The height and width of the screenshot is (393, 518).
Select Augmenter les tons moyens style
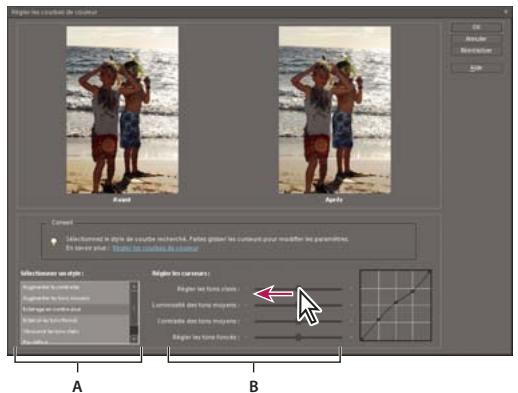75,298
